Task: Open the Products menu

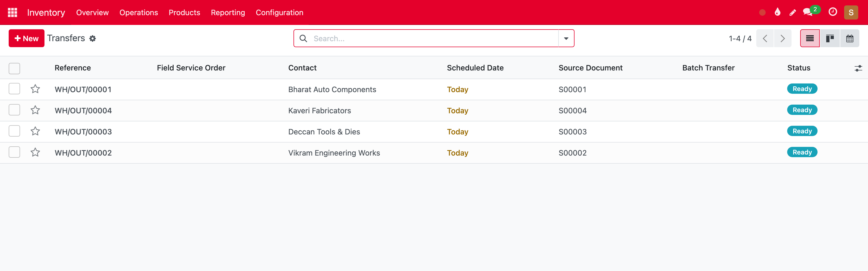Action: (184, 12)
